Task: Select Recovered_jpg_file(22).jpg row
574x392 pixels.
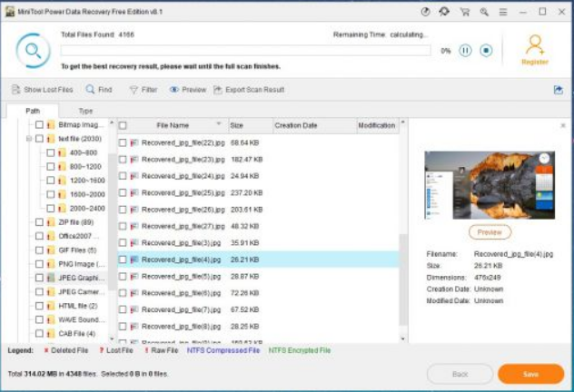Action: coord(258,142)
